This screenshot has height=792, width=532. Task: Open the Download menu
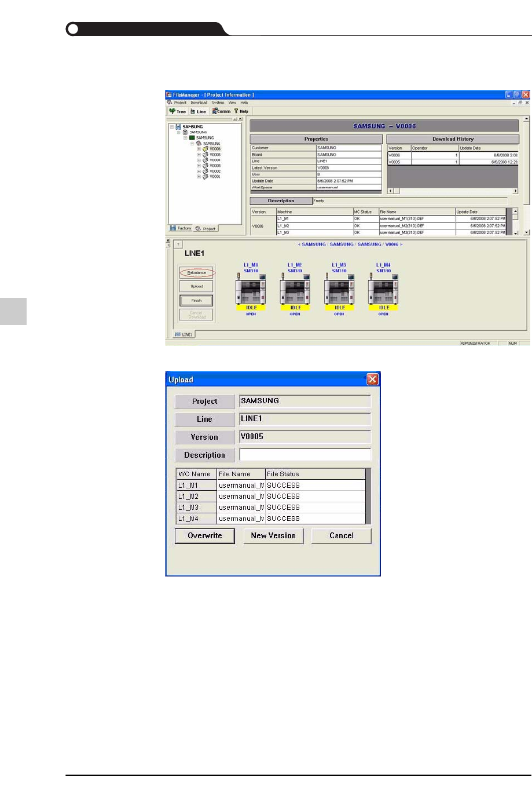[x=199, y=103]
